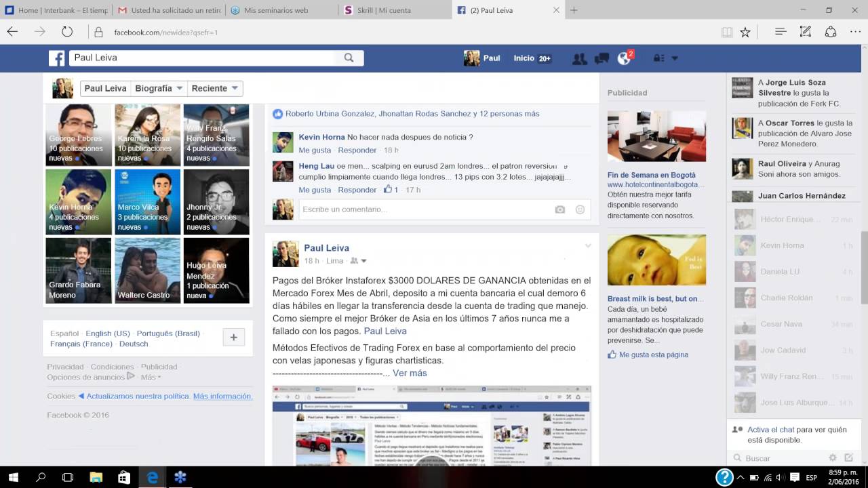
Task: Like the Breast milk ad page
Action: [648, 354]
